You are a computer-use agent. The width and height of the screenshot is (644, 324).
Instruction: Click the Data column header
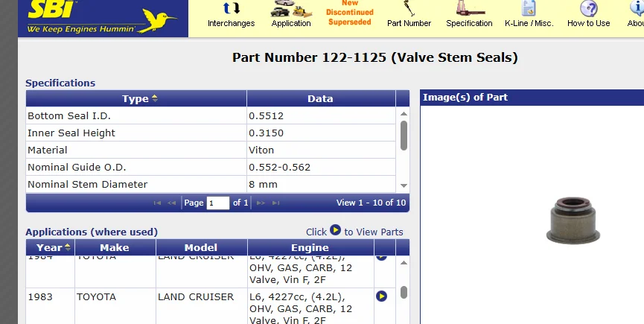point(320,98)
